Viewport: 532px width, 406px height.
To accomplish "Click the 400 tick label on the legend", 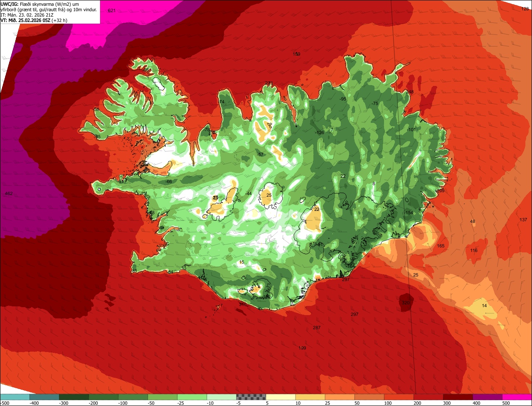I will tap(476, 403).
